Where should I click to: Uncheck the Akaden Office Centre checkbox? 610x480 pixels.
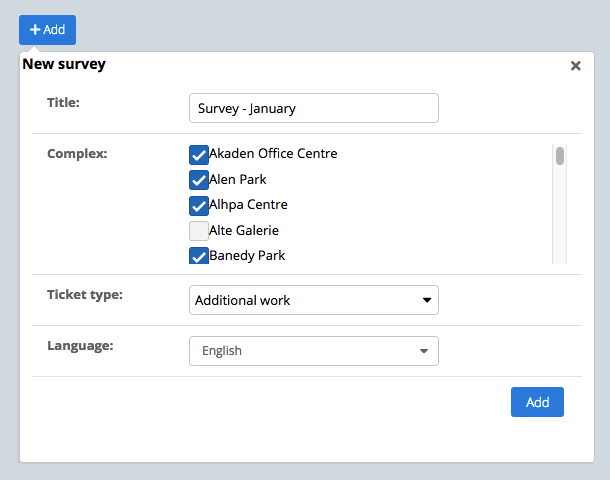coord(198,154)
